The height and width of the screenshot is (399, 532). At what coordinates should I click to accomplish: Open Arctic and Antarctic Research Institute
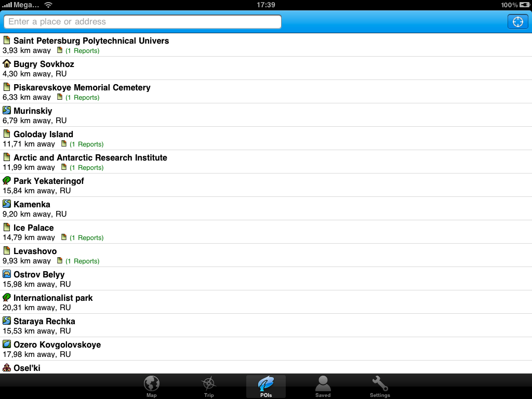pyautogui.click(x=266, y=162)
